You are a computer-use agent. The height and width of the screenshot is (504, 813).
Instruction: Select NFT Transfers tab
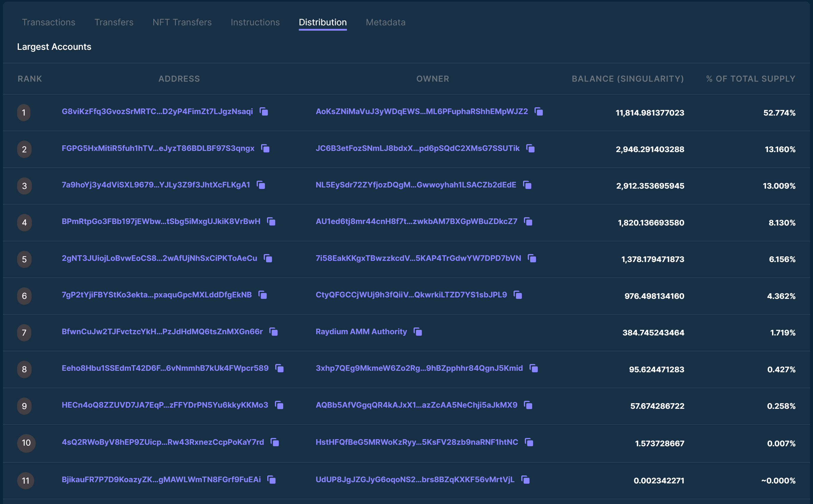pyautogui.click(x=181, y=22)
